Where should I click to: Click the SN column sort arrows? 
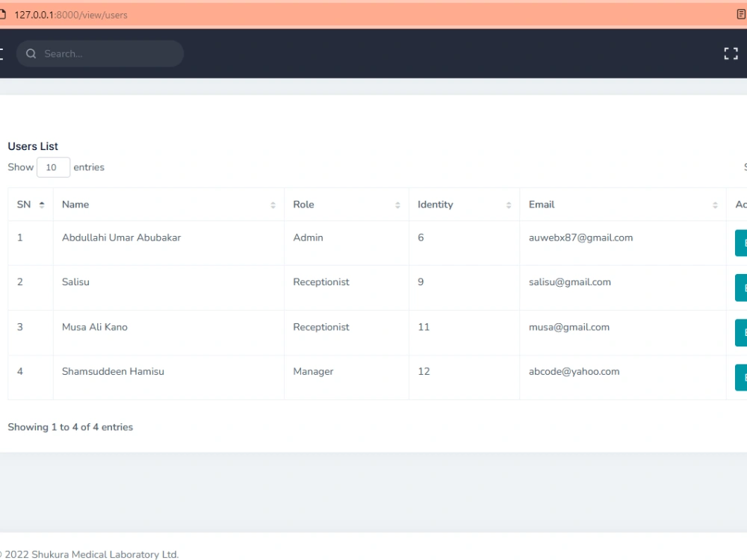click(41, 204)
